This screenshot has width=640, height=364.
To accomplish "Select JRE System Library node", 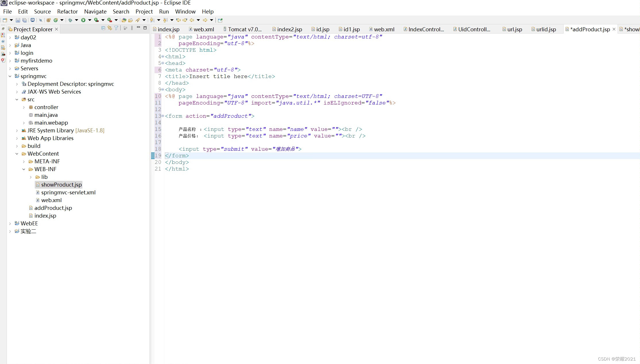I will click(63, 130).
